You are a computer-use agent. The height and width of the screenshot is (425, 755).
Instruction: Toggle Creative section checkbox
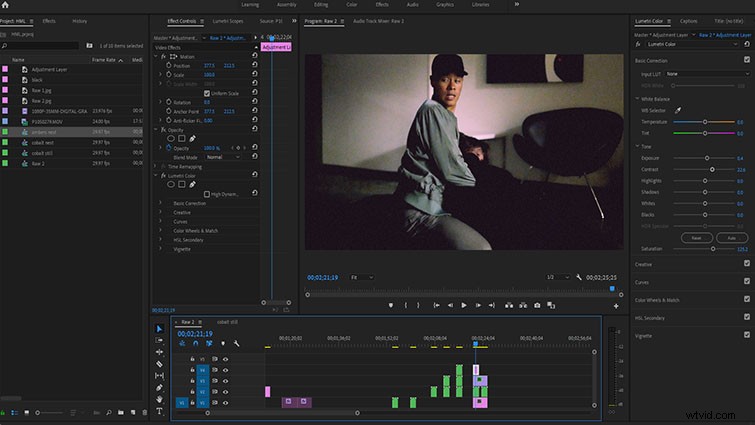point(747,263)
